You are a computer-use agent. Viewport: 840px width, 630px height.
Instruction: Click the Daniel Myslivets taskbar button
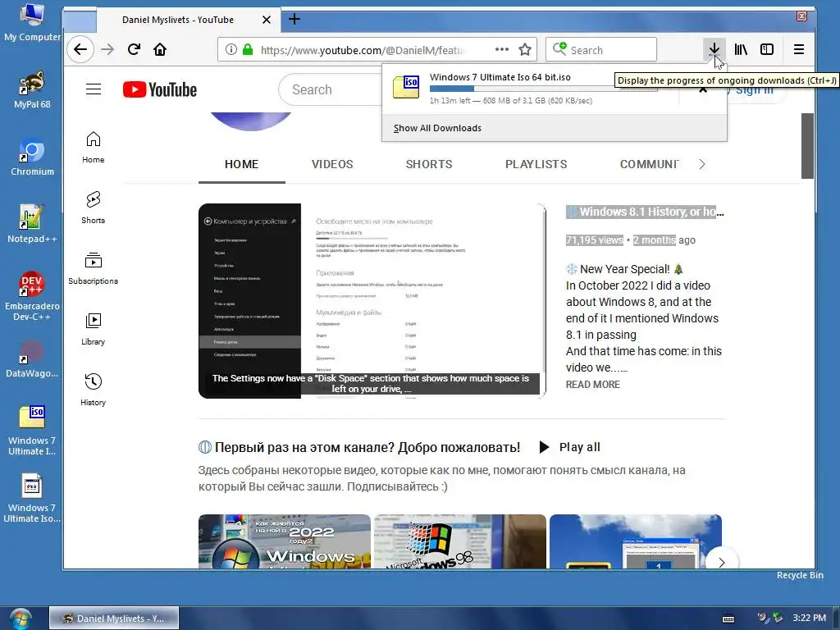[113, 619]
